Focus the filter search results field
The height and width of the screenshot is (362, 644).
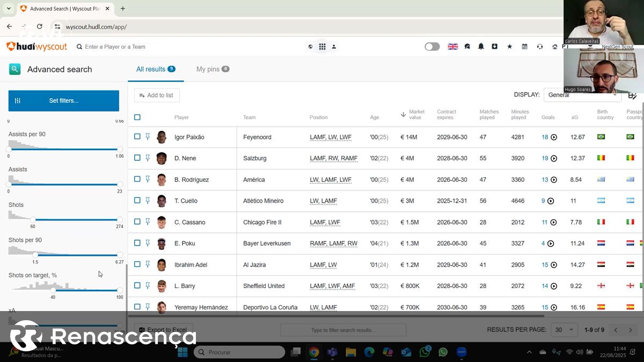343,330
